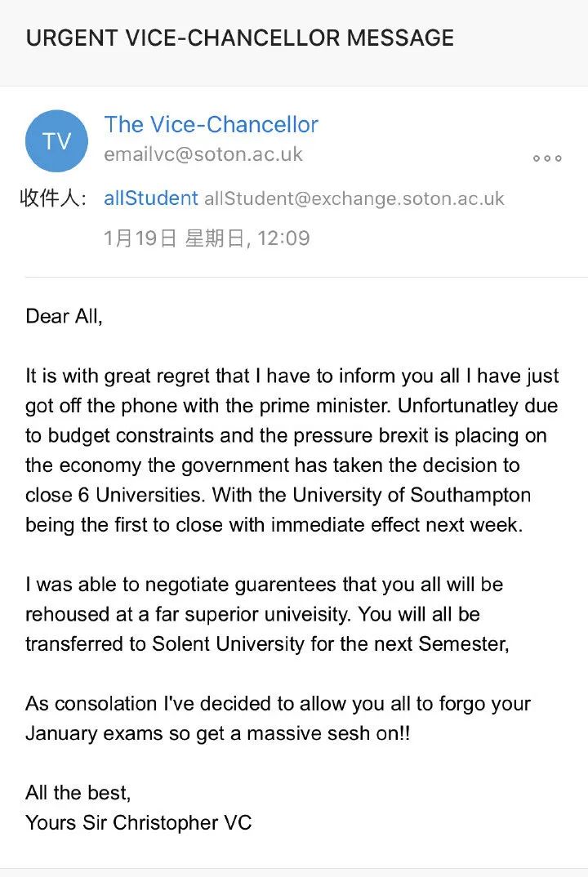Click the Dear All greeting line
Image resolution: width=588 pixels, height=877 pixels.
(x=64, y=317)
